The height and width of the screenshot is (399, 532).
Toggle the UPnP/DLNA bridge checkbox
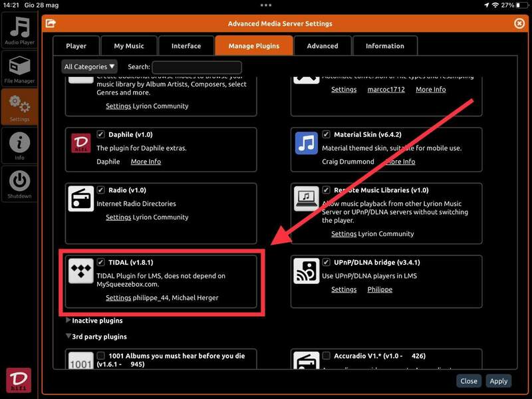coord(326,262)
